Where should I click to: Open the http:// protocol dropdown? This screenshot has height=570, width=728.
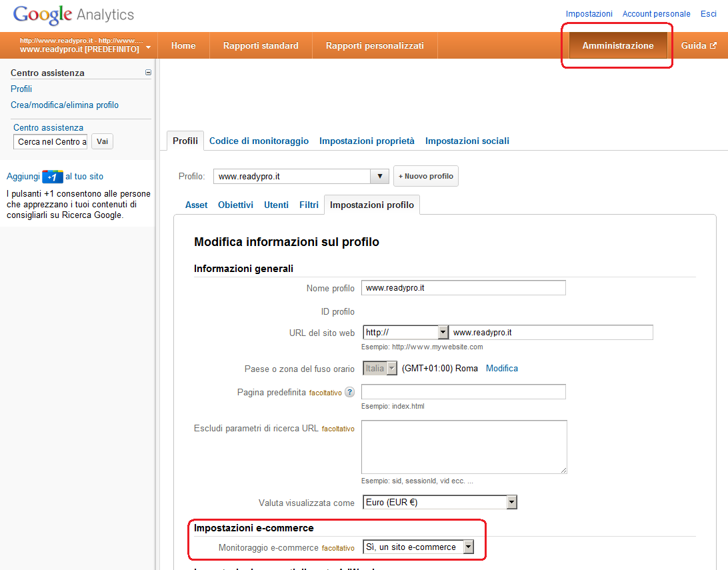click(405, 333)
